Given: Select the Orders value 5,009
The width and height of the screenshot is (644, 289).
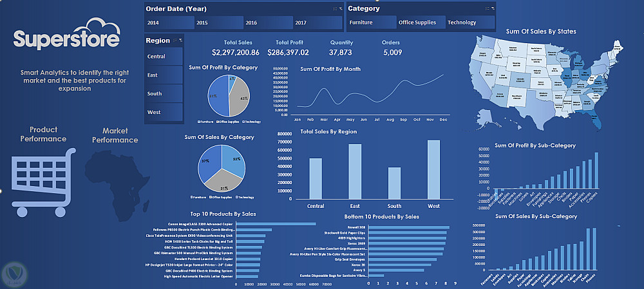Looking at the screenshot, I should click(x=393, y=52).
